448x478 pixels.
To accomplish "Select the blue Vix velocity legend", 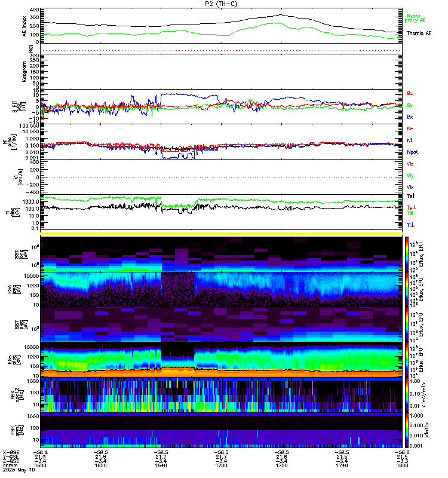I will coord(410,187).
